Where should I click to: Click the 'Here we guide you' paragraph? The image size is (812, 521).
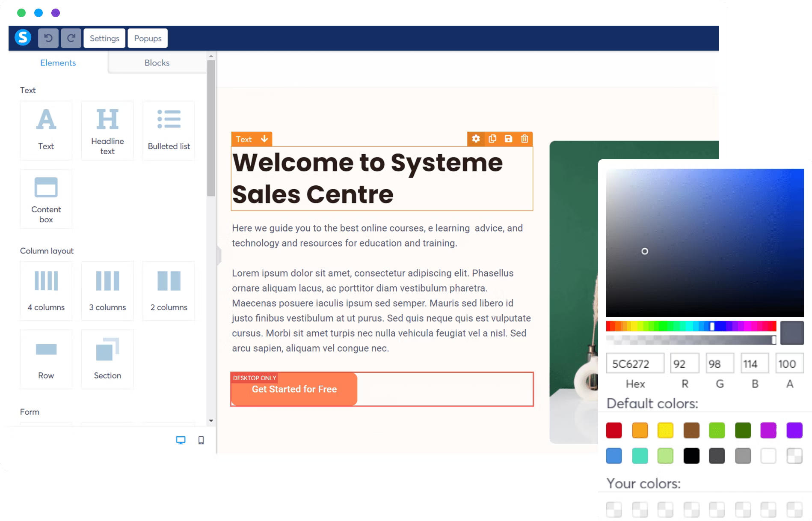(x=377, y=235)
